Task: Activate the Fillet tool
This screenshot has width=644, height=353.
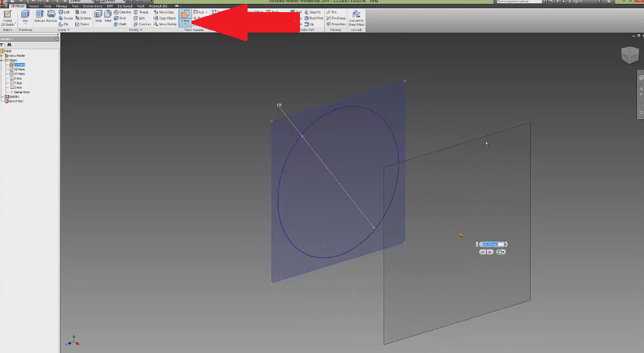Action: pos(108,17)
